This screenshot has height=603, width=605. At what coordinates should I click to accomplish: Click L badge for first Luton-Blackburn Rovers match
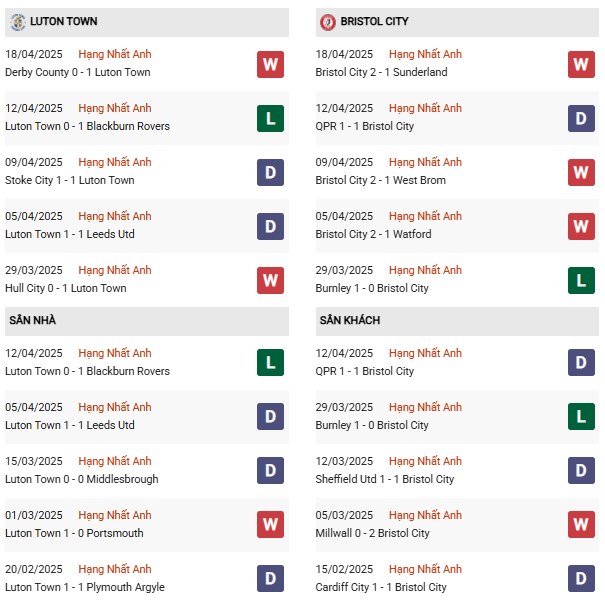(270, 118)
